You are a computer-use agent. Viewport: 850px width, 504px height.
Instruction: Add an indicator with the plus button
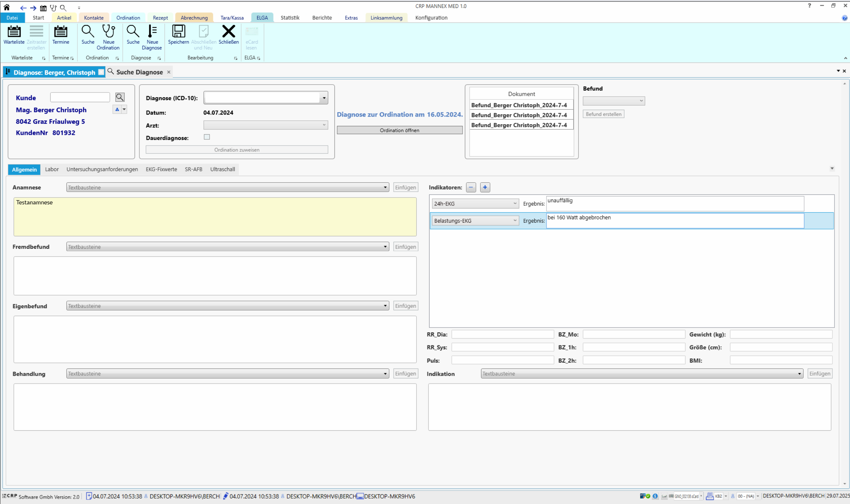(485, 187)
